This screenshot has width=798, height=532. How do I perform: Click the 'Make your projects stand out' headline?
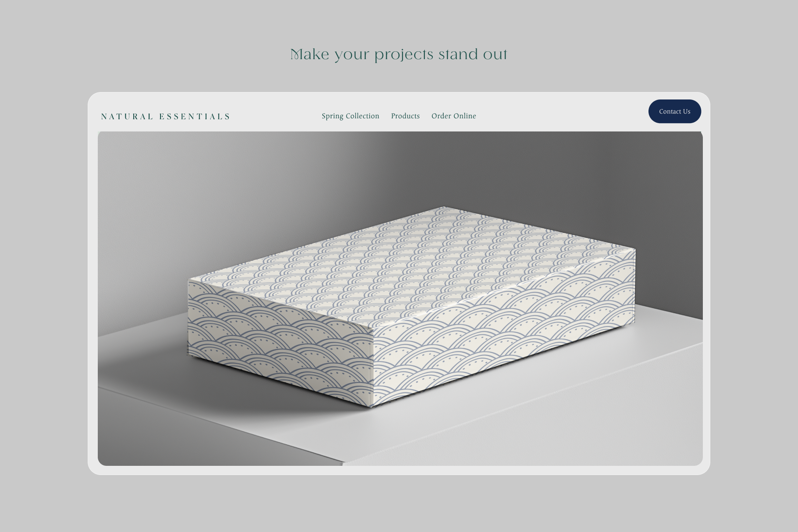[x=399, y=55]
